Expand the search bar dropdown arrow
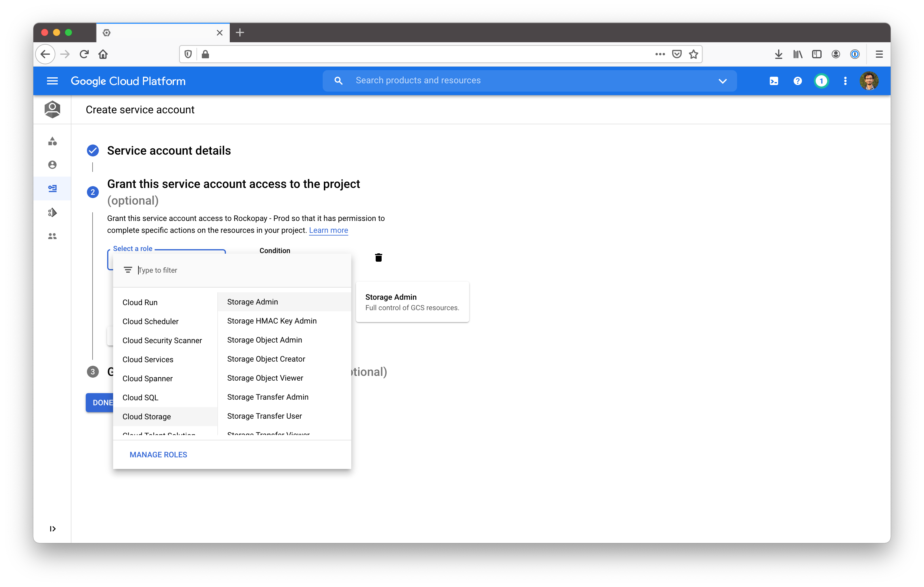The image size is (924, 587). point(722,81)
